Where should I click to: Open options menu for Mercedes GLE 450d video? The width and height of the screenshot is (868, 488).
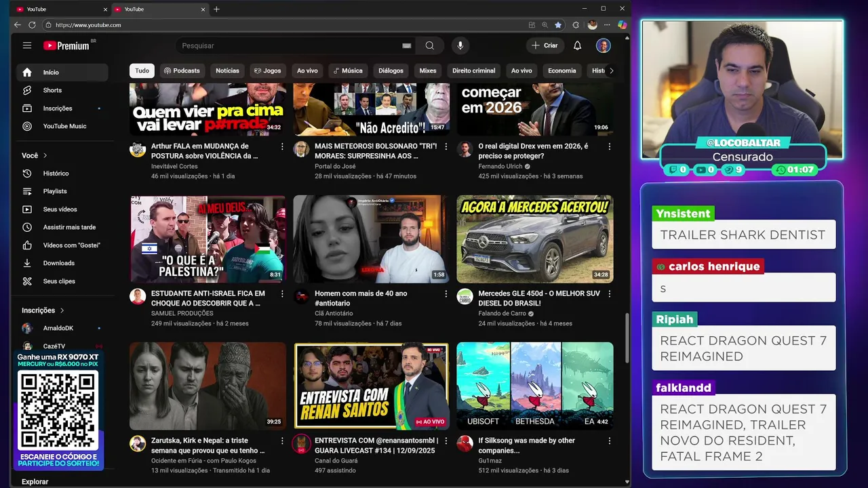609,294
